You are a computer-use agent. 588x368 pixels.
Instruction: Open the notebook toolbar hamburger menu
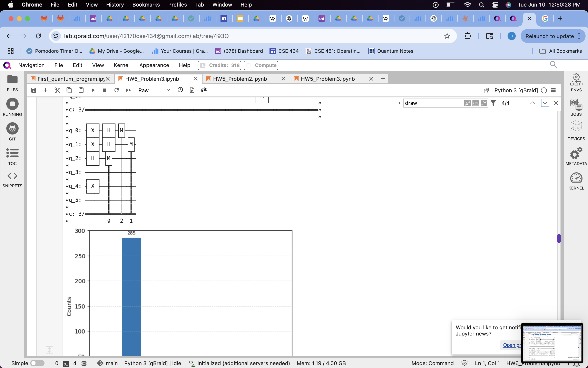click(553, 90)
